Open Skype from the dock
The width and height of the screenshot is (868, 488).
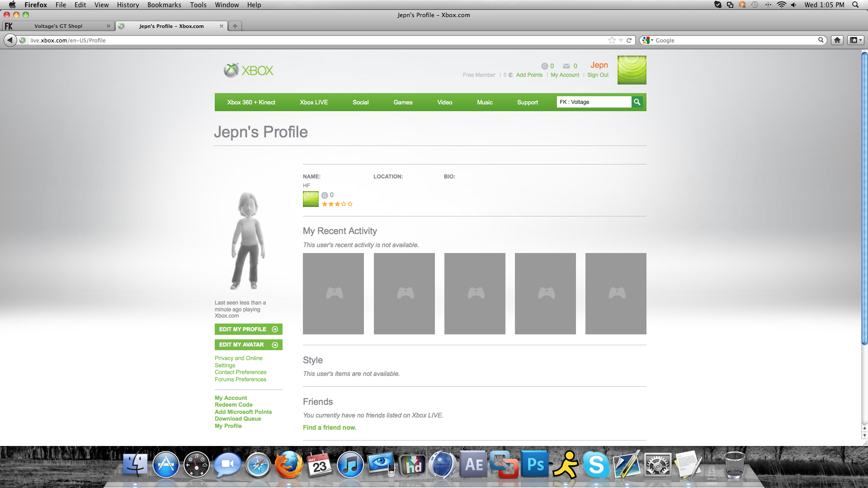click(x=596, y=465)
